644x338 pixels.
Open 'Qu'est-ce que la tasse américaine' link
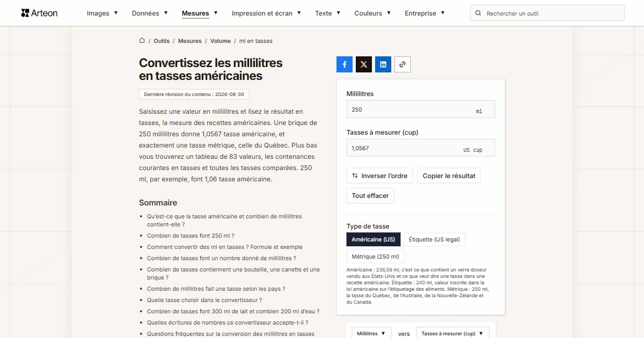pos(224,221)
